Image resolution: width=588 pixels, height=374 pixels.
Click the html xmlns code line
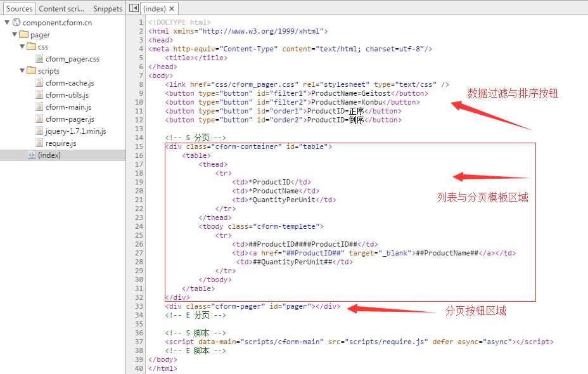coord(238,31)
